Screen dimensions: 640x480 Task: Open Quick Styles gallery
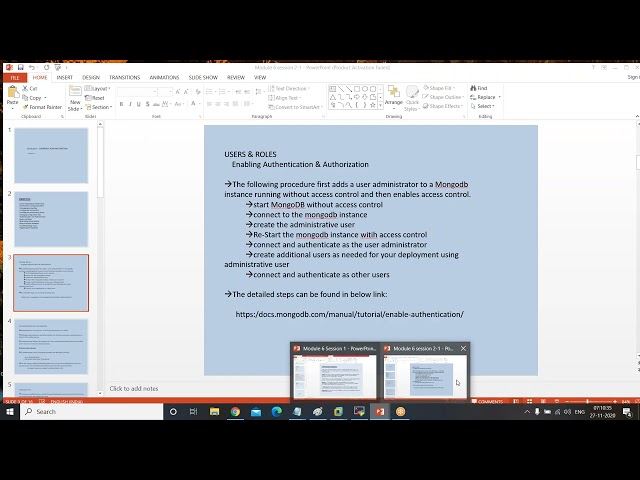[412, 98]
